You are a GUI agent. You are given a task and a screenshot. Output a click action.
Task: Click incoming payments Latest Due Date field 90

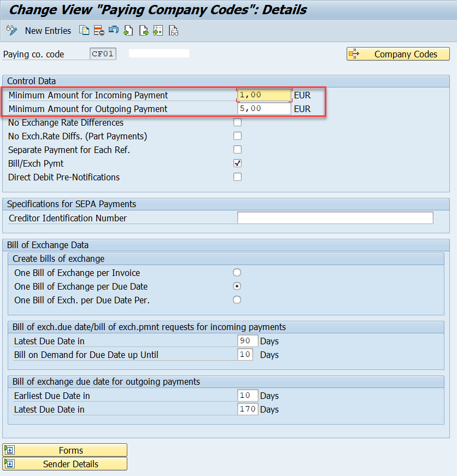pos(248,341)
